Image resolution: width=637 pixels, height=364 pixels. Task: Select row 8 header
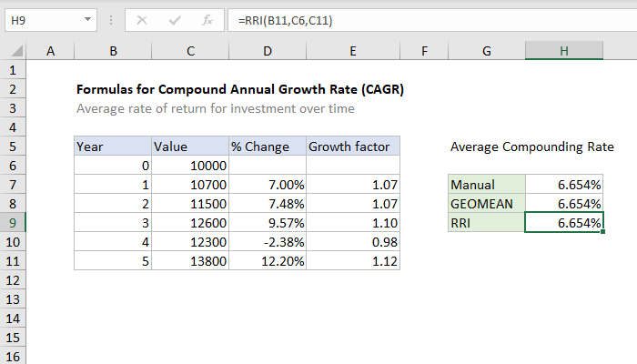tap(13, 204)
